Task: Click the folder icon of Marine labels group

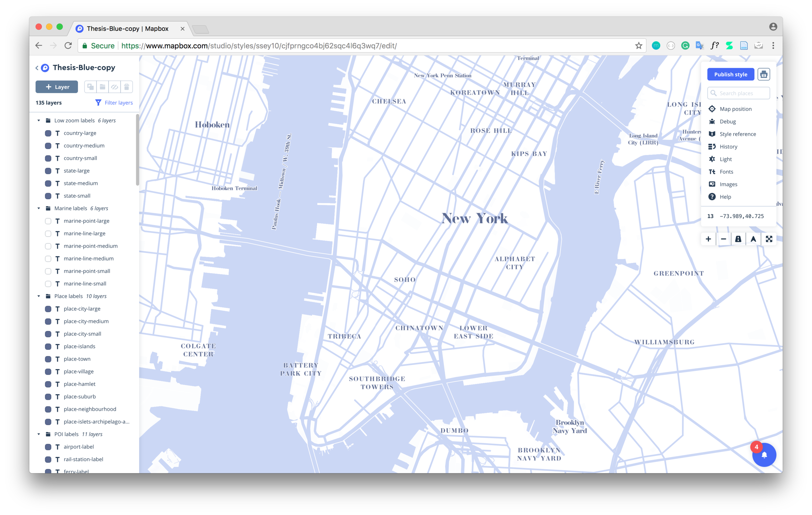Action: tap(48, 208)
